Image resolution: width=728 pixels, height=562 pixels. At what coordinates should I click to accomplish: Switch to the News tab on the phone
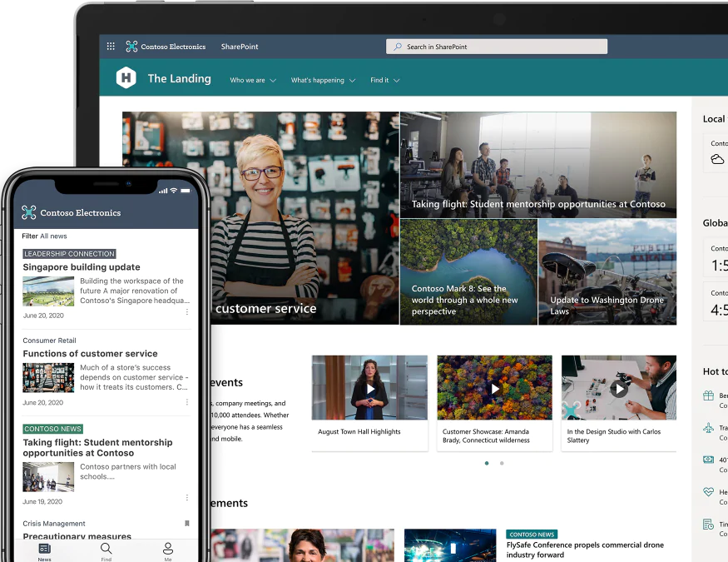coord(44,550)
